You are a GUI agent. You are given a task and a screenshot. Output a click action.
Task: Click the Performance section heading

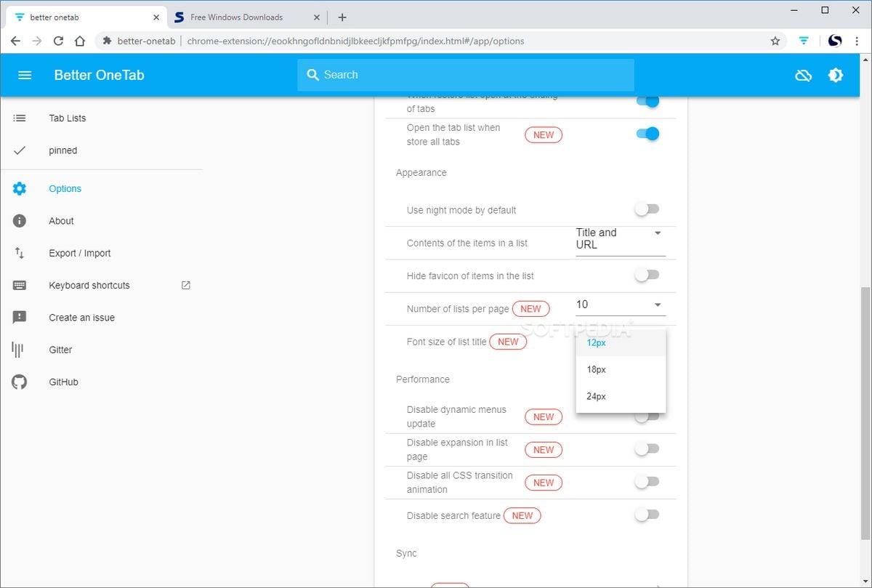click(x=423, y=379)
